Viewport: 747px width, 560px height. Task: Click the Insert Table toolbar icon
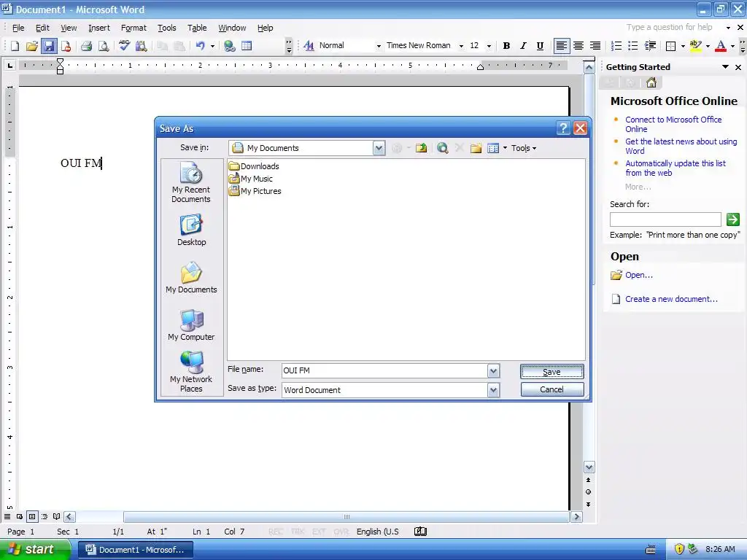tap(247, 46)
